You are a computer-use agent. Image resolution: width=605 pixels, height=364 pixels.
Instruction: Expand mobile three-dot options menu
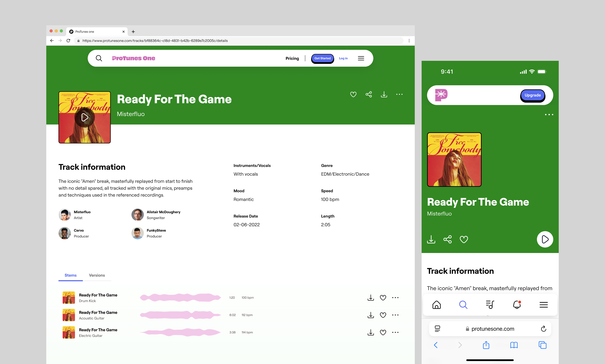[549, 114]
